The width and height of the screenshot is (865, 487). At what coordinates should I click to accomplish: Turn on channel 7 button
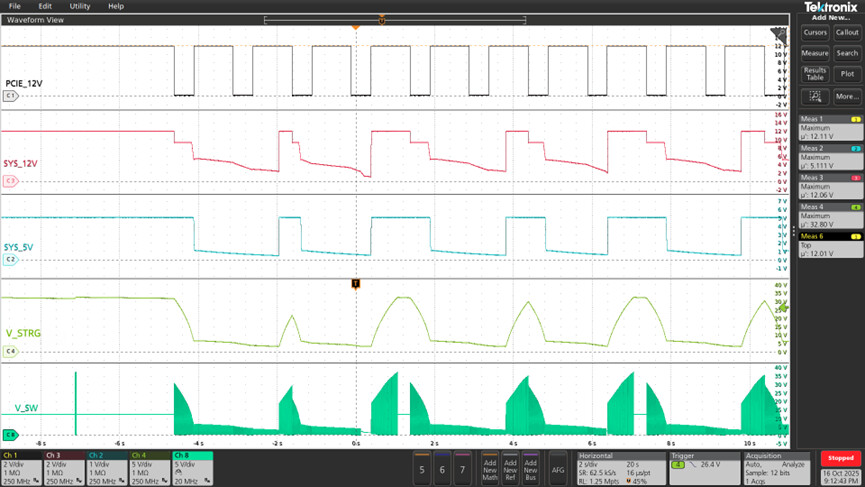coord(462,469)
